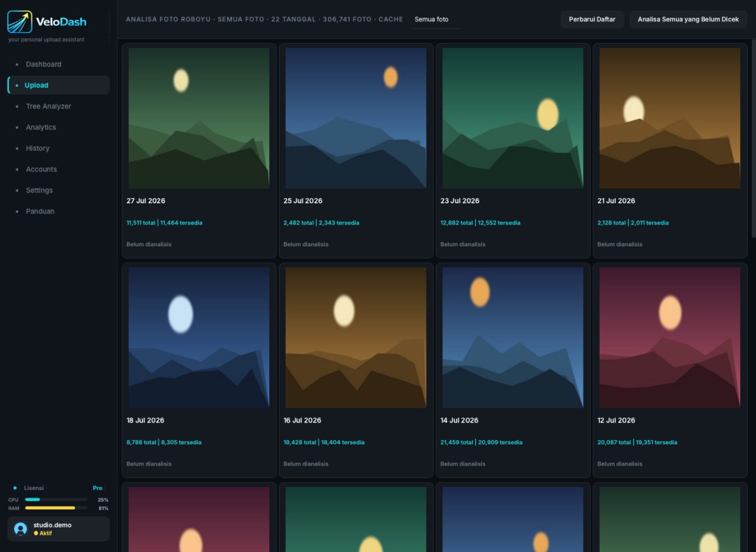Click '19,428 total | 18,404 tersedia' count

324,442
